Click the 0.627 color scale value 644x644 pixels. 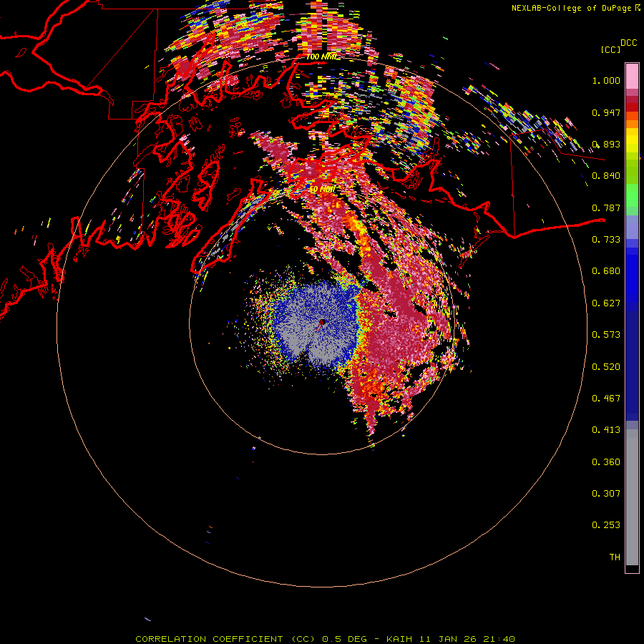(606, 303)
